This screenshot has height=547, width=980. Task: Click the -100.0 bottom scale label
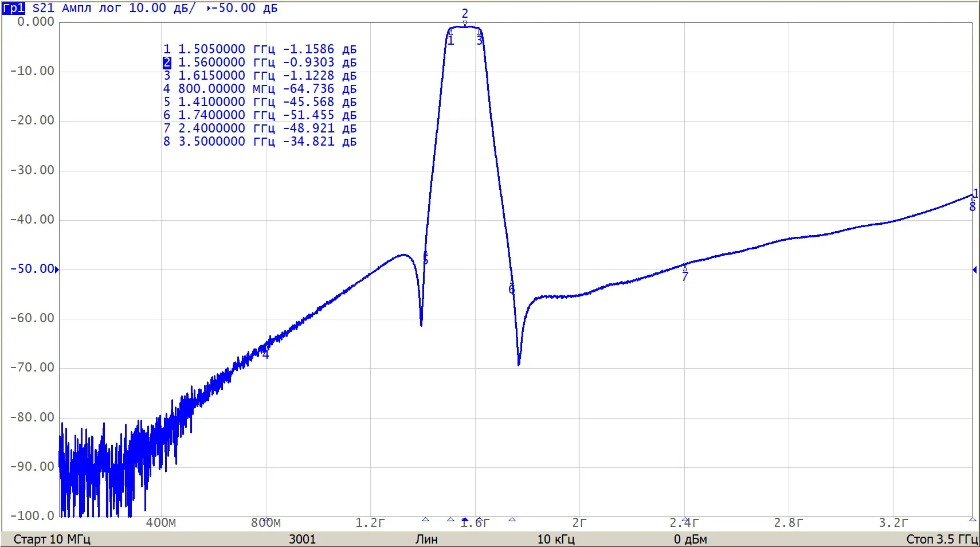point(32,516)
